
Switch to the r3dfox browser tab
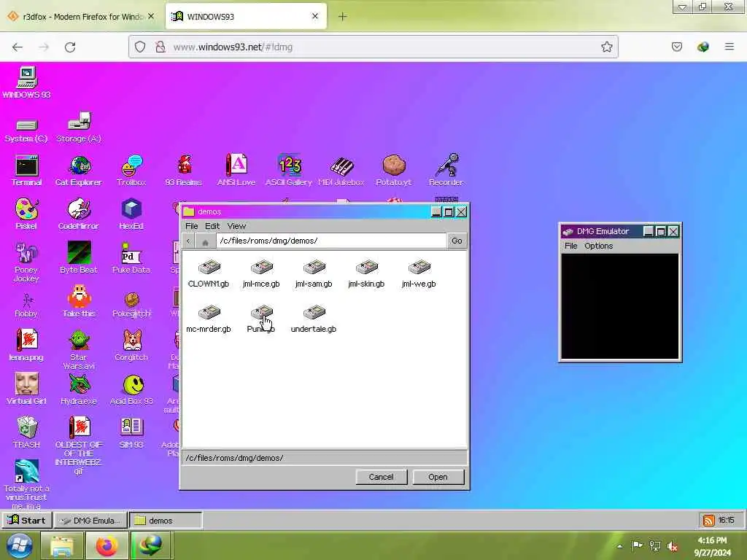tap(82, 17)
